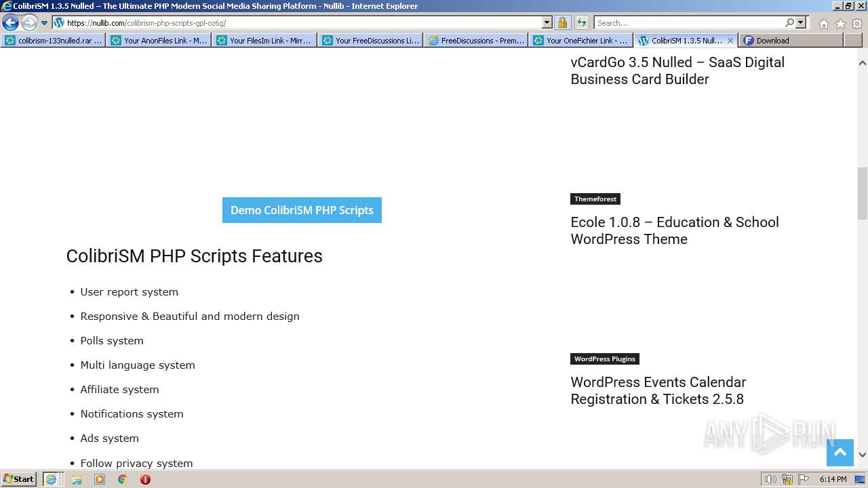Viewport: 868px width, 488px height.
Task: Switch to the FreeDiscussions - Premium tab
Action: coord(476,41)
